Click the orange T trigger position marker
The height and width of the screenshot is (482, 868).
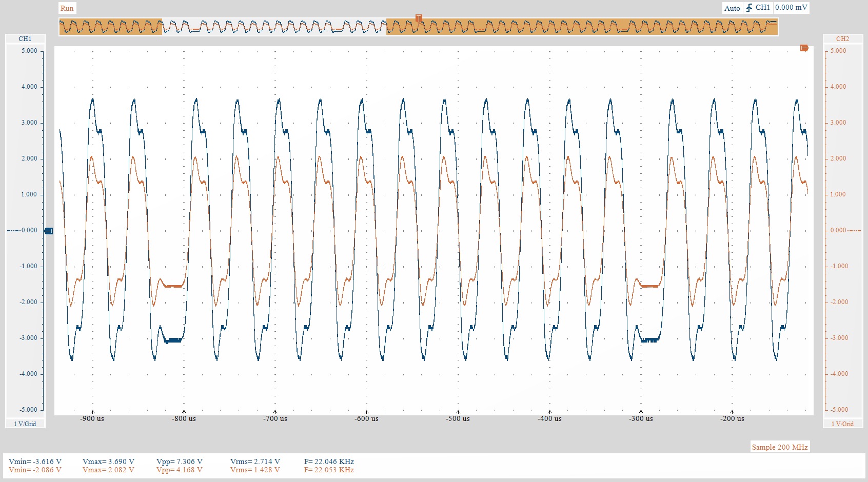[419, 18]
